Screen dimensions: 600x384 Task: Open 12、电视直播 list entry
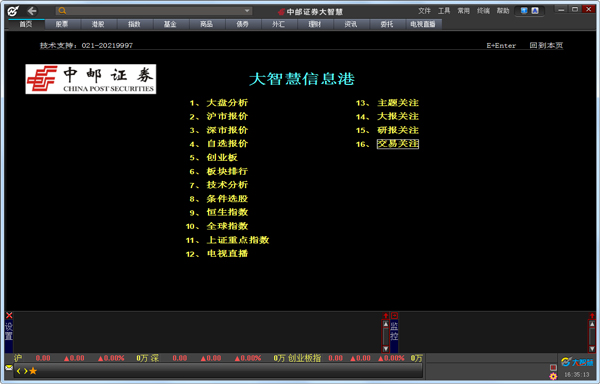coord(217,254)
